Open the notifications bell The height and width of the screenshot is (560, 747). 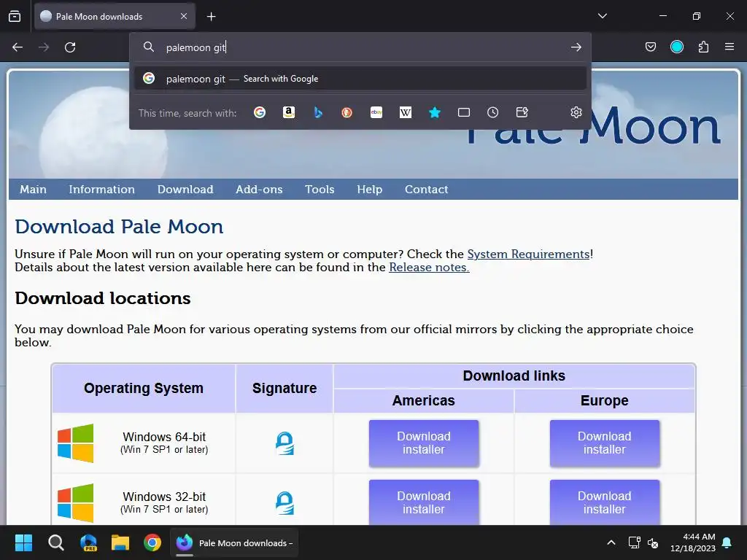point(727,542)
